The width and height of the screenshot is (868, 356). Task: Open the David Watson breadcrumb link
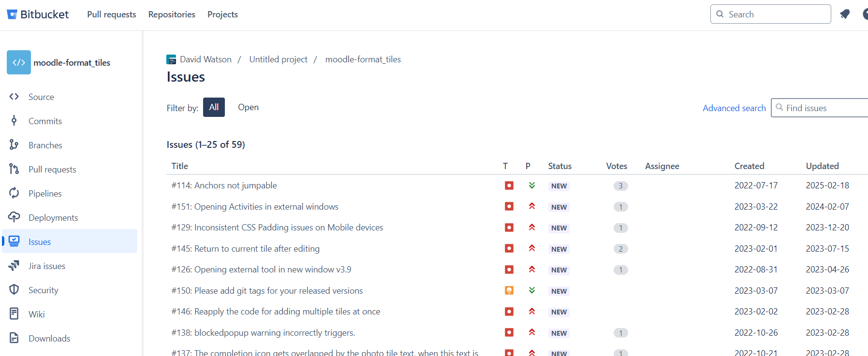tap(206, 59)
